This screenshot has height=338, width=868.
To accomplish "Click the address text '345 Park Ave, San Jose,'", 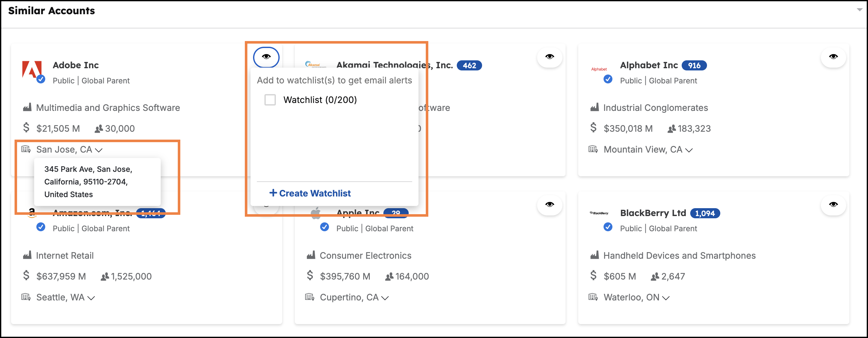I will point(88,169).
